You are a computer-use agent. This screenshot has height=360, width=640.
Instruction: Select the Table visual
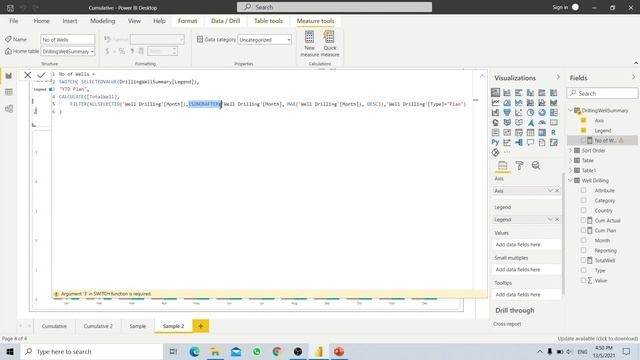(x=530, y=132)
